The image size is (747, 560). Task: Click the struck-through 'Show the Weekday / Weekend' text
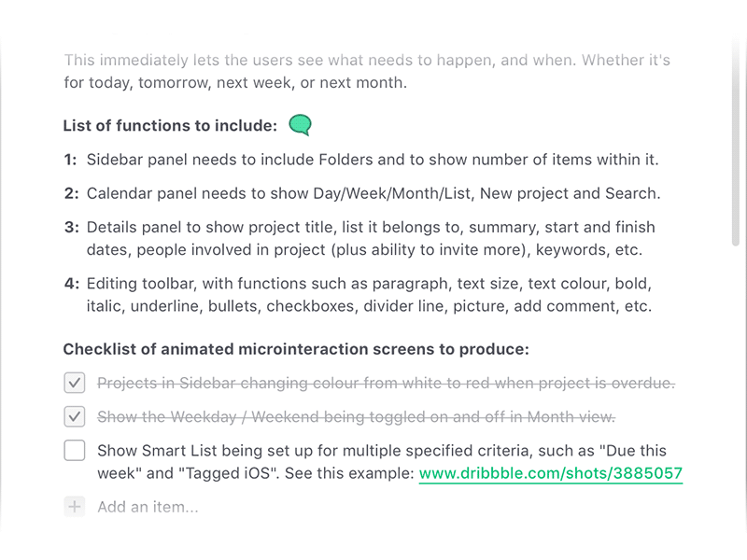coord(356,417)
